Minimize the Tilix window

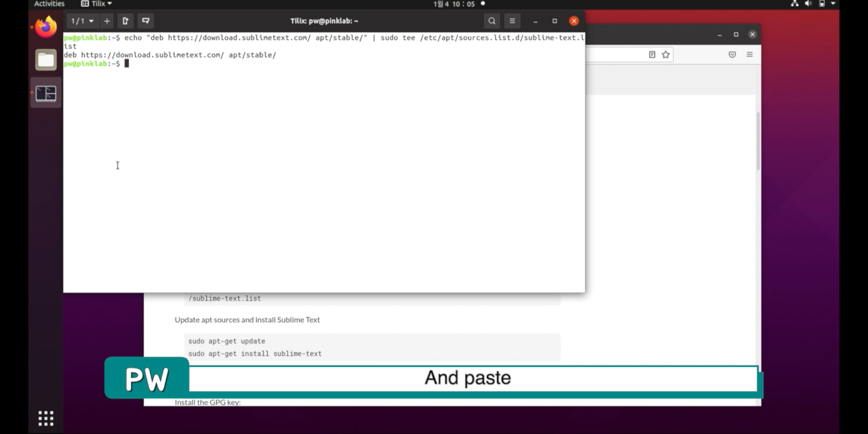(x=535, y=21)
